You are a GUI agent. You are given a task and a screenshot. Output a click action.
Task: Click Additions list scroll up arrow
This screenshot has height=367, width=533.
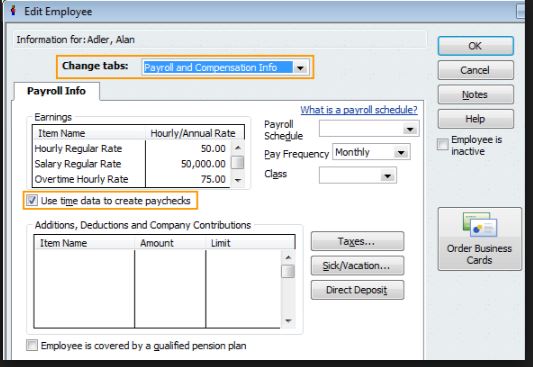point(288,257)
